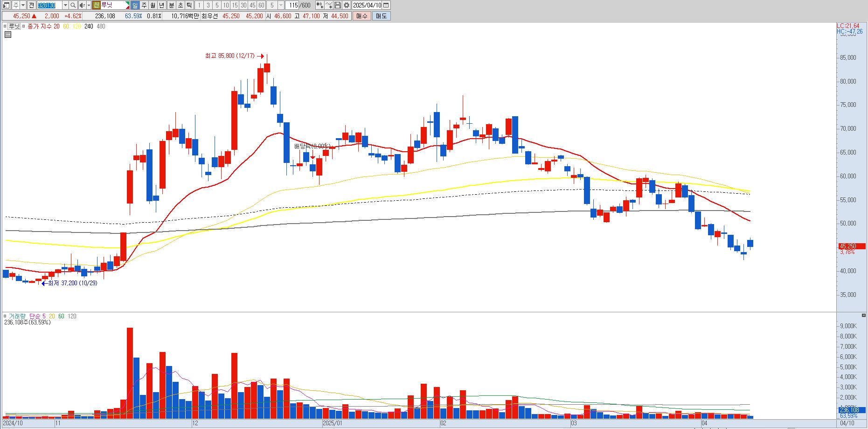Select the 틱 tick period toggle
This screenshot has width=868, height=429.
click(189, 5)
